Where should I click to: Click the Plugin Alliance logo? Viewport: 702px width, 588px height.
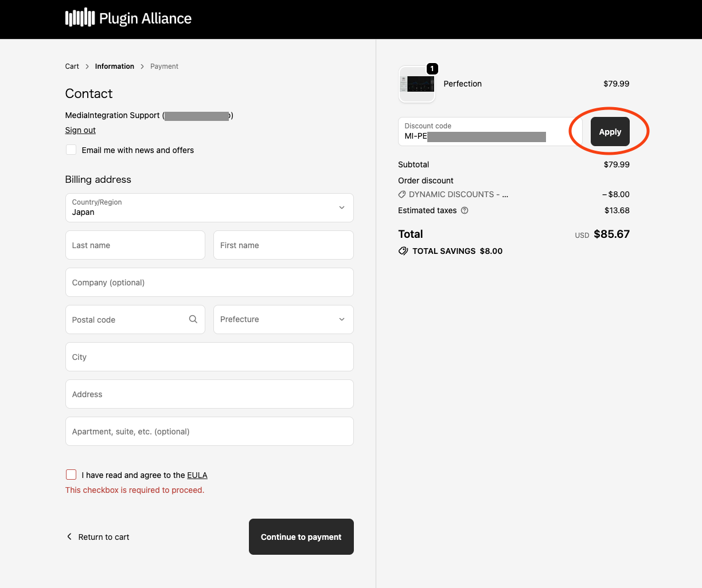pyautogui.click(x=128, y=18)
